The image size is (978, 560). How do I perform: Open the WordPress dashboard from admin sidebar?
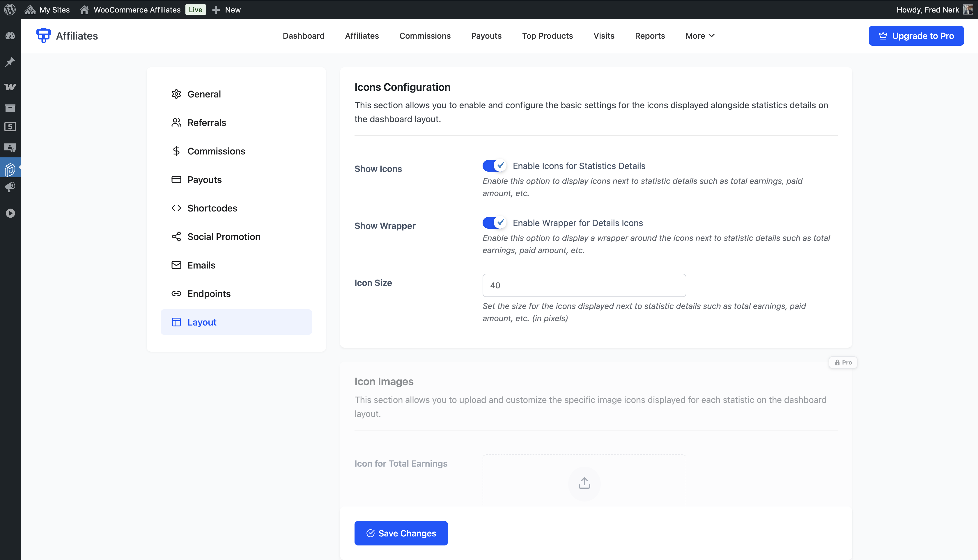[10, 35]
